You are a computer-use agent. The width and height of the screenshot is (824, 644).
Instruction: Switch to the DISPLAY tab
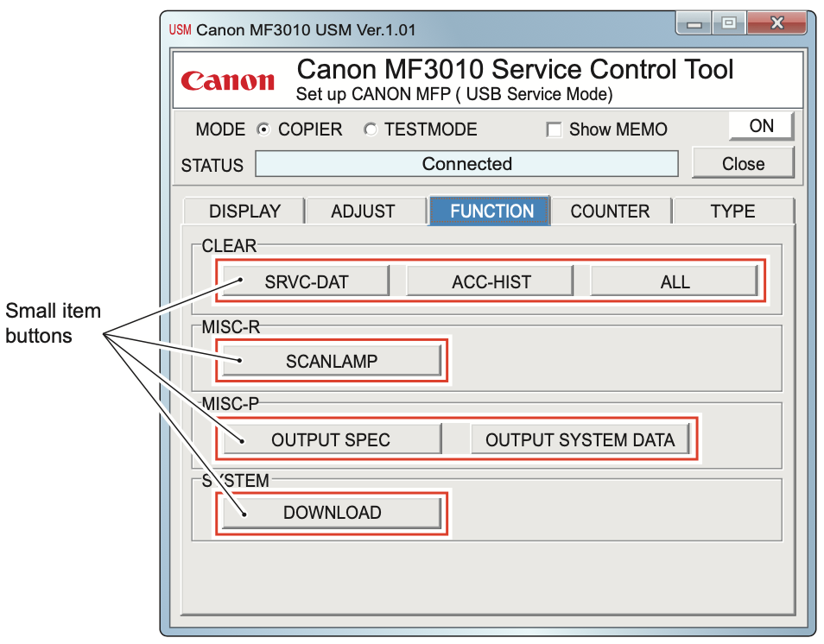tap(244, 212)
